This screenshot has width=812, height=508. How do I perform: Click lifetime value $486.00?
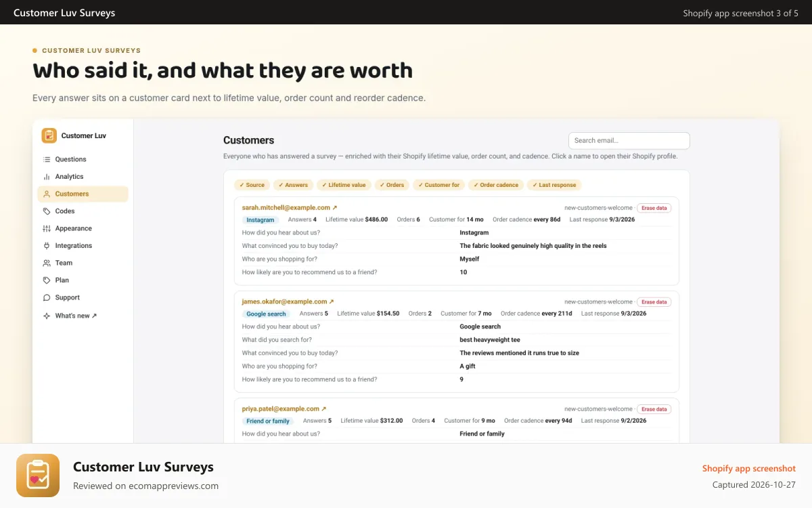pos(376,219)
